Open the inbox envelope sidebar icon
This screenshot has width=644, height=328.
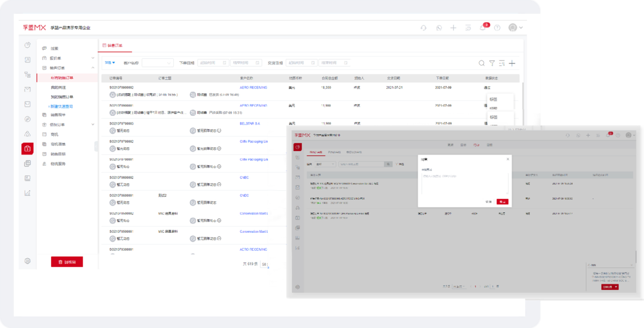point(28,104)
